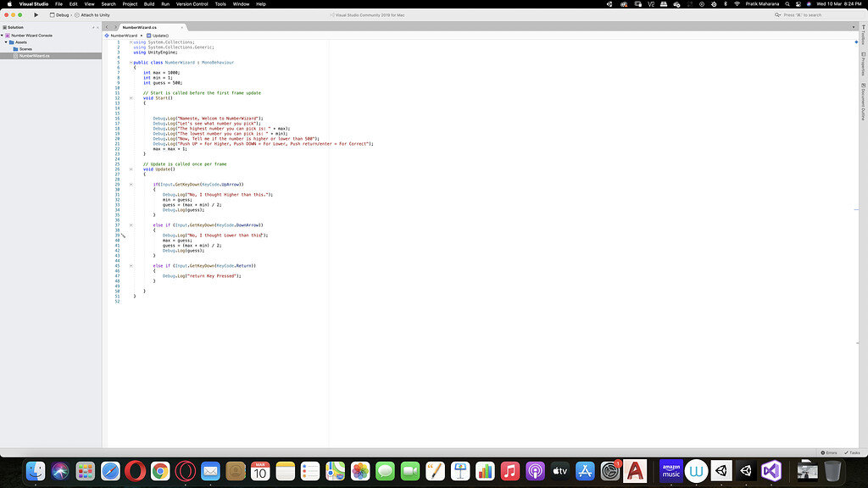The width and height of the screenshot is (868, 488).
Task: Open the Document Outline side panel
Action: [x=862, y=103]
